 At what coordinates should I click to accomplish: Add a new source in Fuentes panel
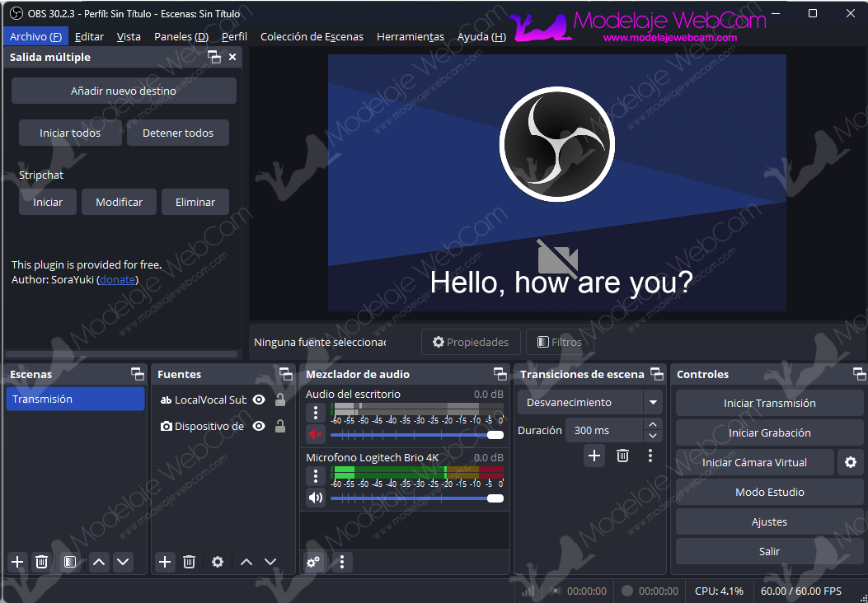[164, 562]
